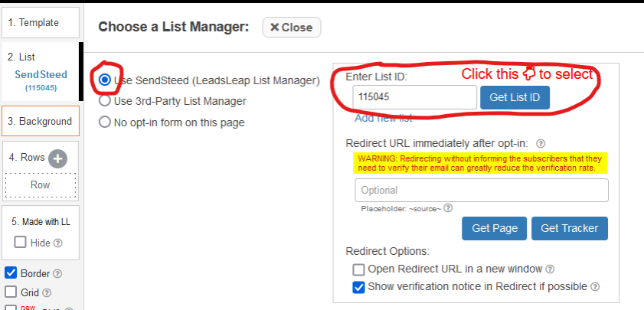Select Use SendSteed radio option

point(105,80)
